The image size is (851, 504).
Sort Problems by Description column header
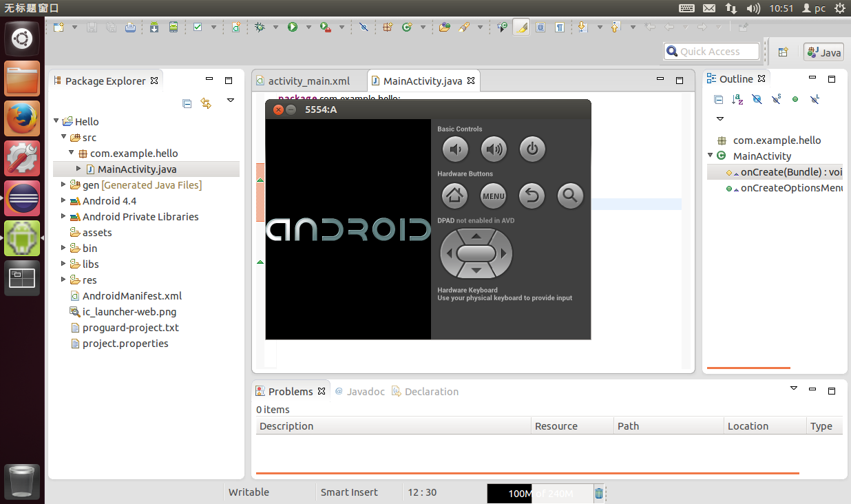[x=393, y=426]
